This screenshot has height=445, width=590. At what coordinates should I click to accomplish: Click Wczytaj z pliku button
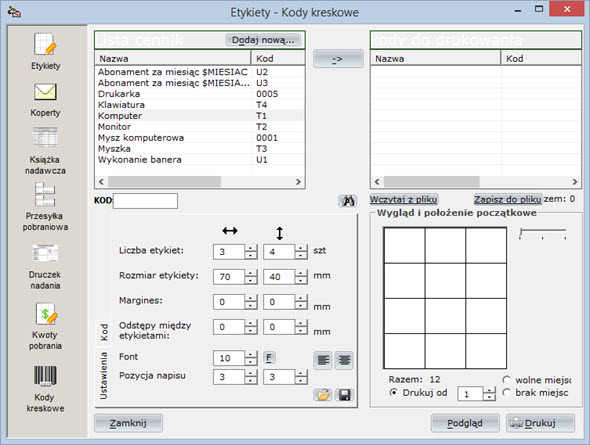(403, 199)
